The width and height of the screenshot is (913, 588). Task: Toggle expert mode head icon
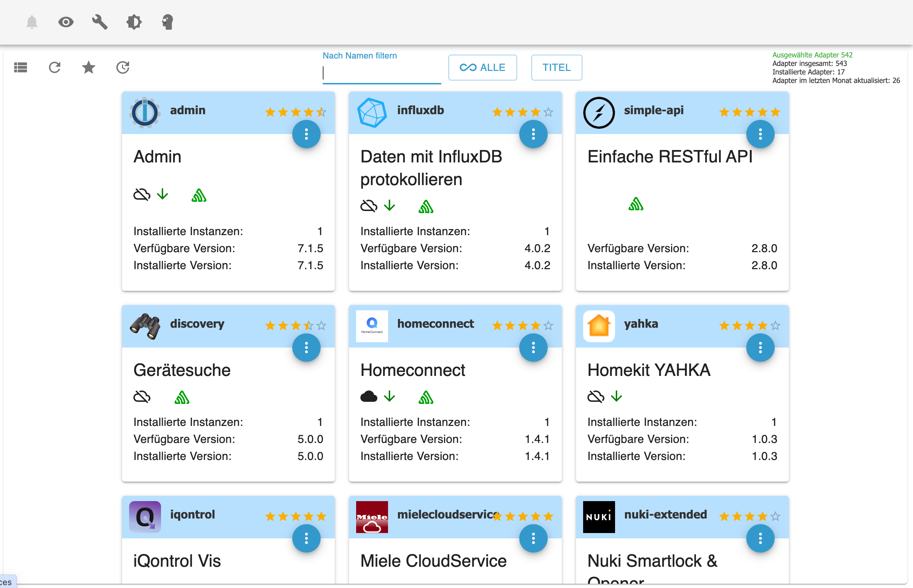tap(168, 22)
